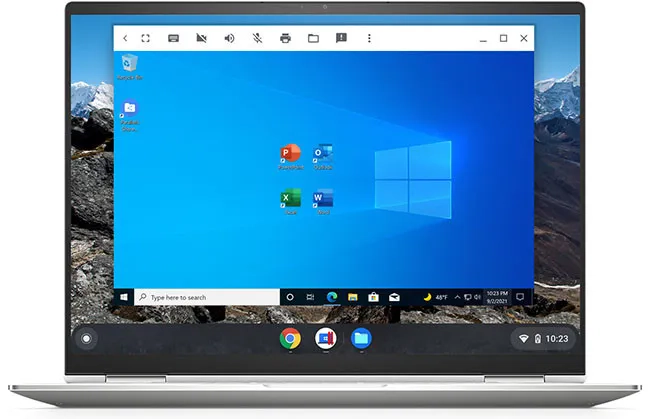Open Windows notification center icon
Image resolution: width=650 pixels, height=419 pixels.
point(520,297)
